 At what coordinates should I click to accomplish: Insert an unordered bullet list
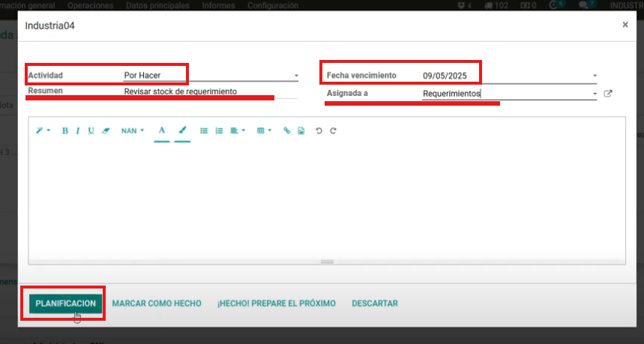pyautogui.click(x=204, y=130)
